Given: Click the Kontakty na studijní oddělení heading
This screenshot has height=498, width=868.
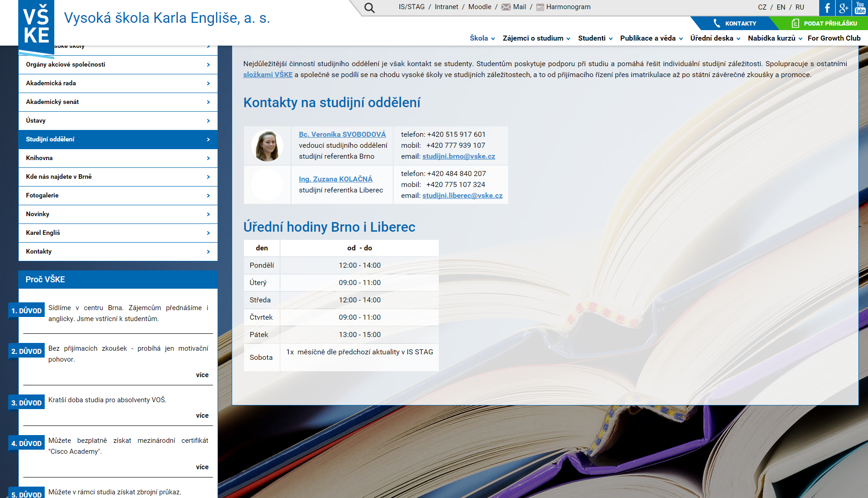Looking at the screenshot, I should tap(332, 103).
